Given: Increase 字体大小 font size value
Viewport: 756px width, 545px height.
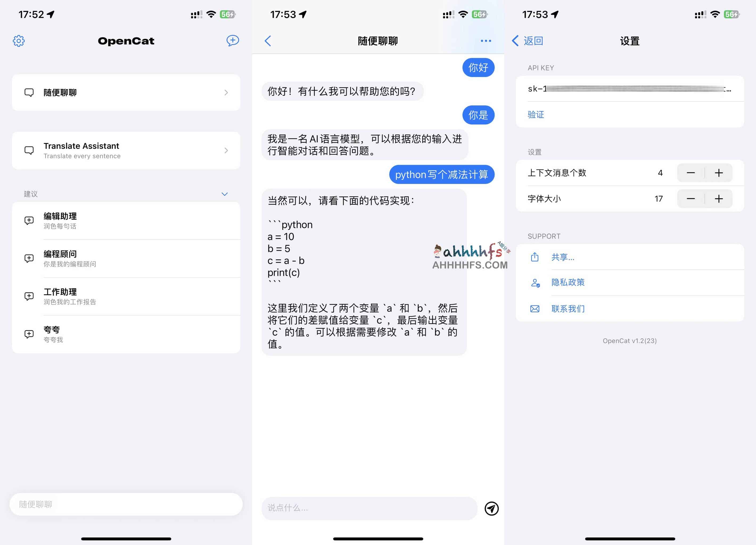Looking at the screenshot, I should coord(719,198).
